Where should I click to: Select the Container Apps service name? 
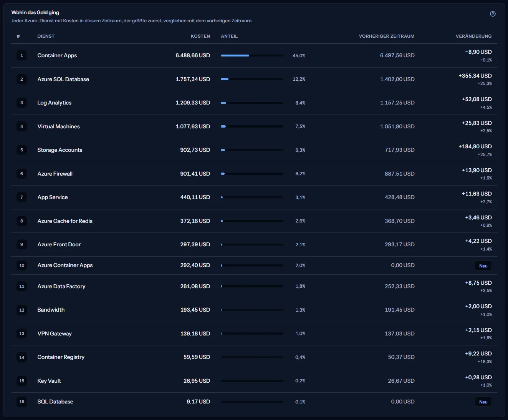tap(57, 55)
